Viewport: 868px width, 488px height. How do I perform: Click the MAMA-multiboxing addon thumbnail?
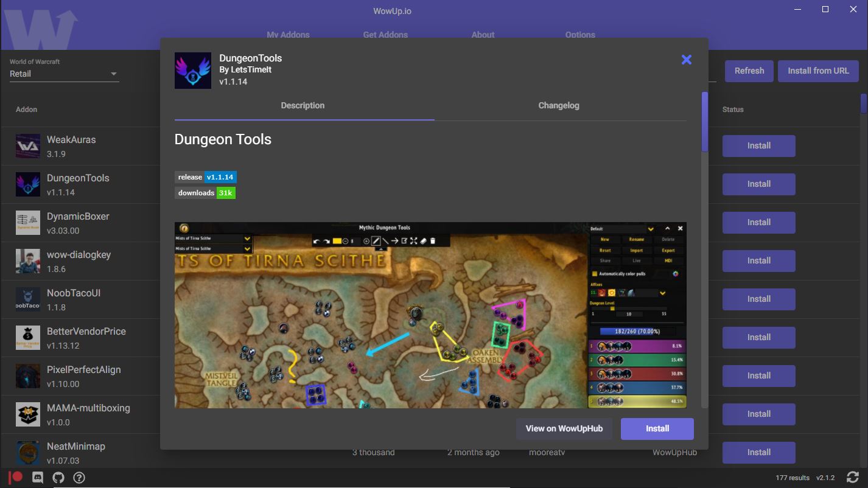(x=28, y=414)
